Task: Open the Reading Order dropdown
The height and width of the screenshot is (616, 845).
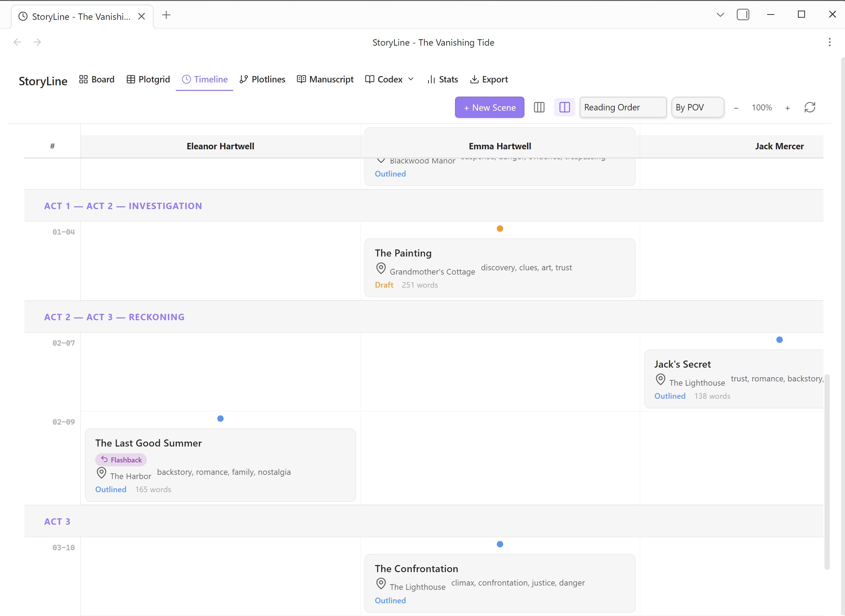Action: click(623, 108)
